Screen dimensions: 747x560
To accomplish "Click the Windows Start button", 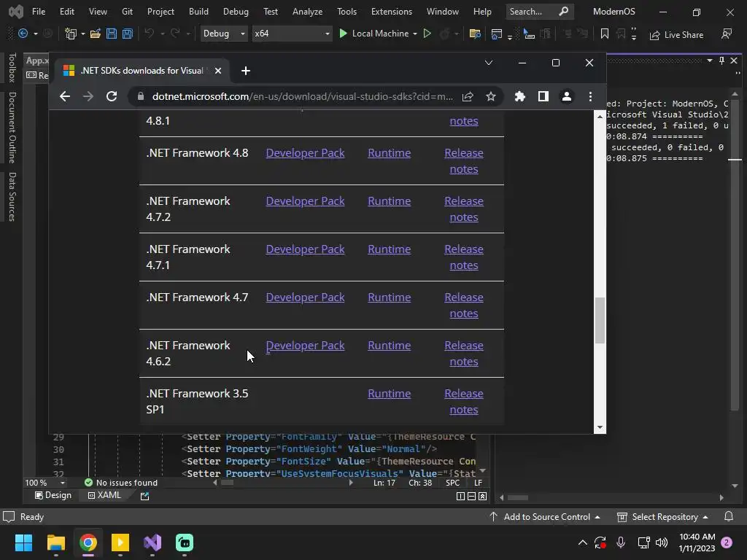I will tap(23, 542).
